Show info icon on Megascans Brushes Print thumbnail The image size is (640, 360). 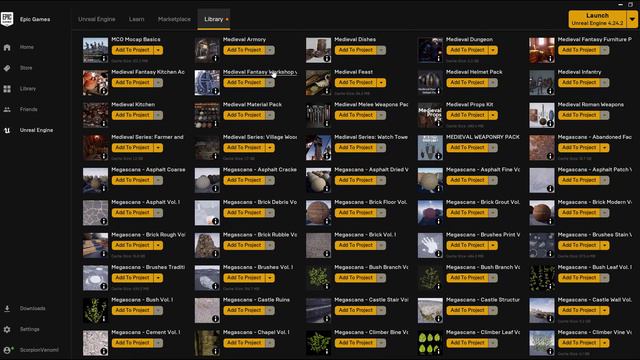click(438, 254)
